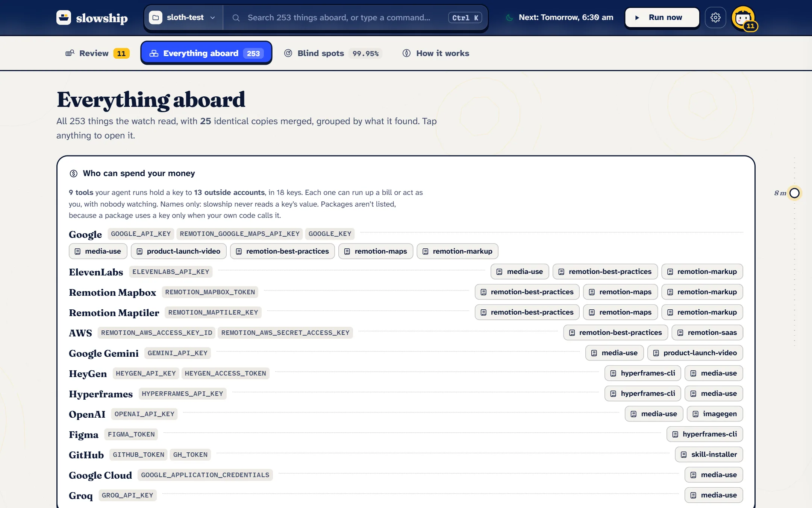Screen dimensions: 812x508
Task: Focus the search 253 things input
Action: pos(339,18)
